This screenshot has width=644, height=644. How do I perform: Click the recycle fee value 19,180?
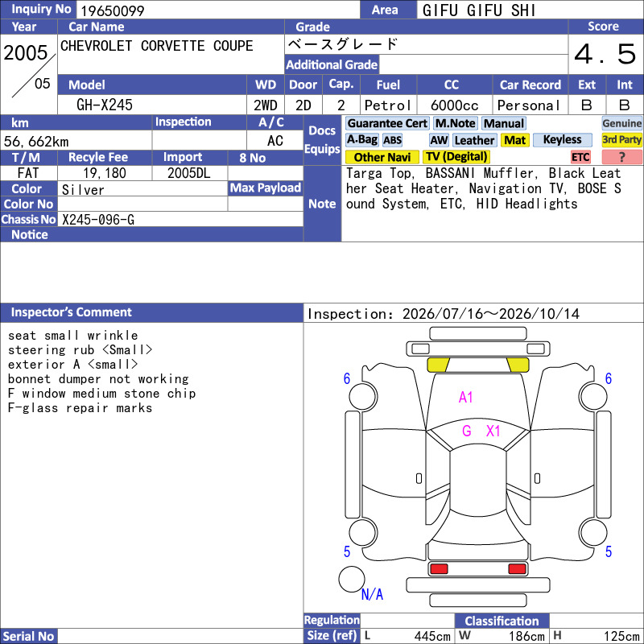(105, 173)
